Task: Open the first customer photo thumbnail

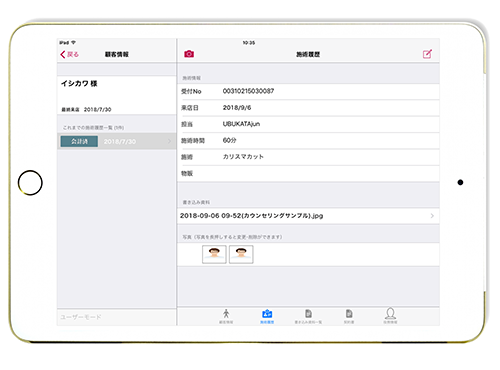Action: [x=214, y=254]
